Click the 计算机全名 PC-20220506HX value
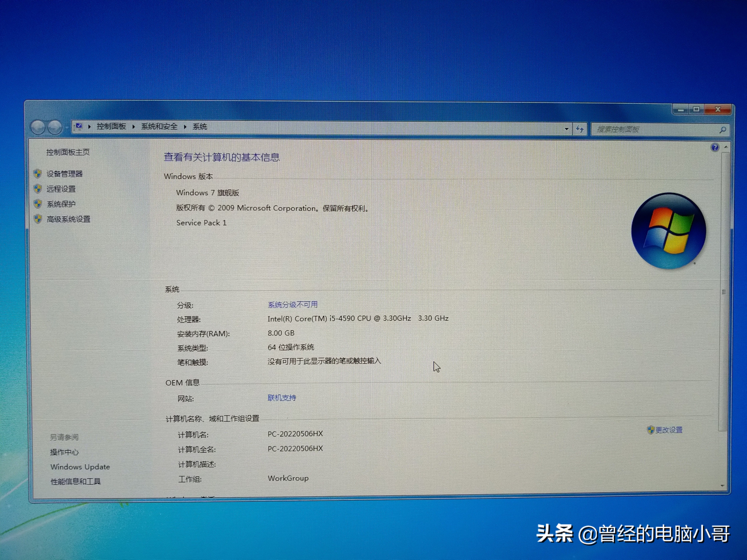Viewport: 747px width, 560px height. click(295, 449)
